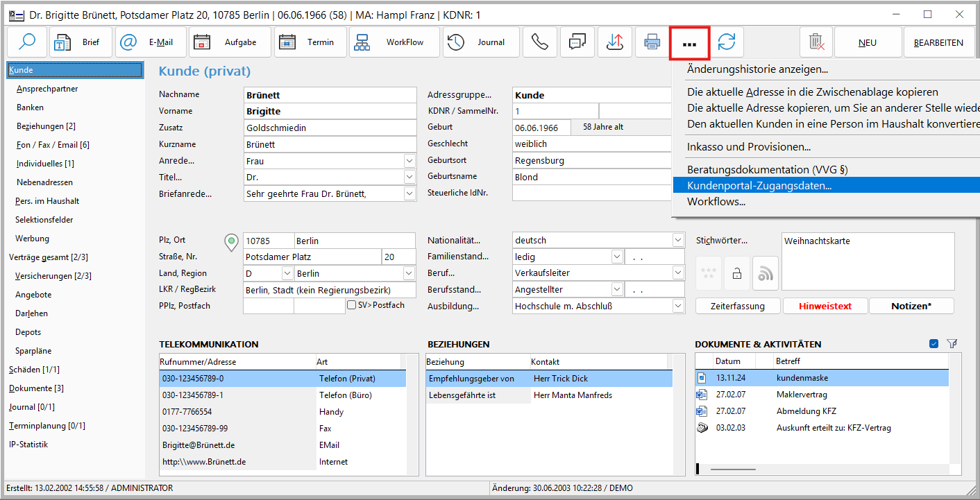Click the open padlock icon
Viewport: 980px width, 500px height.
pos(737,274)
